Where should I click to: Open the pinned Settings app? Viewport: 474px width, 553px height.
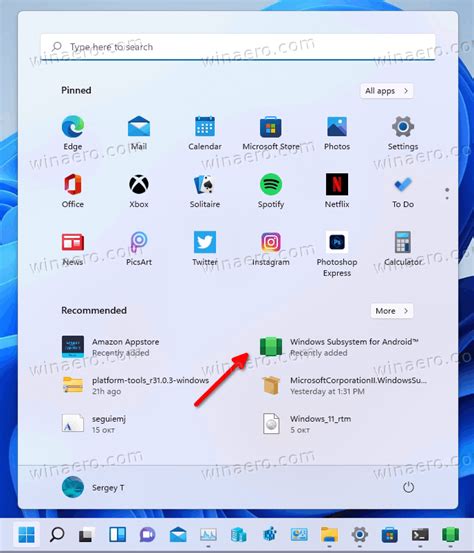[403, 133]
